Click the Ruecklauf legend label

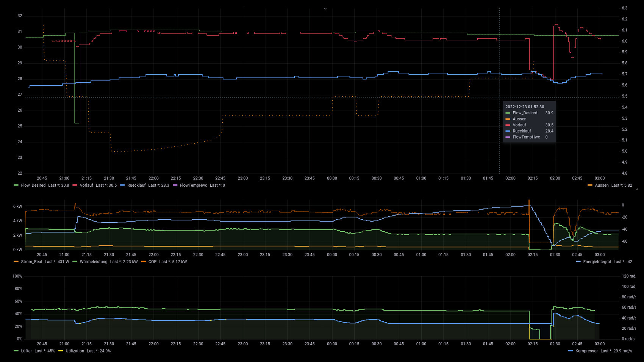pyautogui.click(x=136, y=186)
